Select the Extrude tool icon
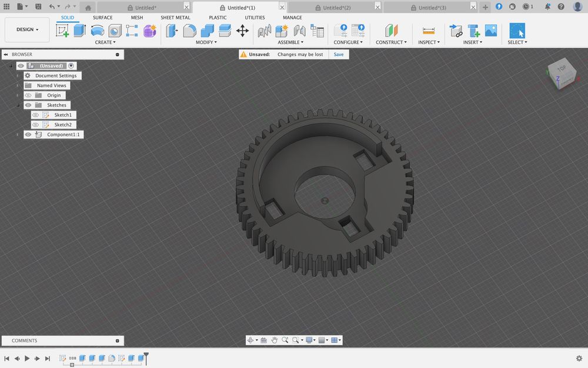Image resolution: width=588 pixels, height=368 pixels. coord(79,31)
